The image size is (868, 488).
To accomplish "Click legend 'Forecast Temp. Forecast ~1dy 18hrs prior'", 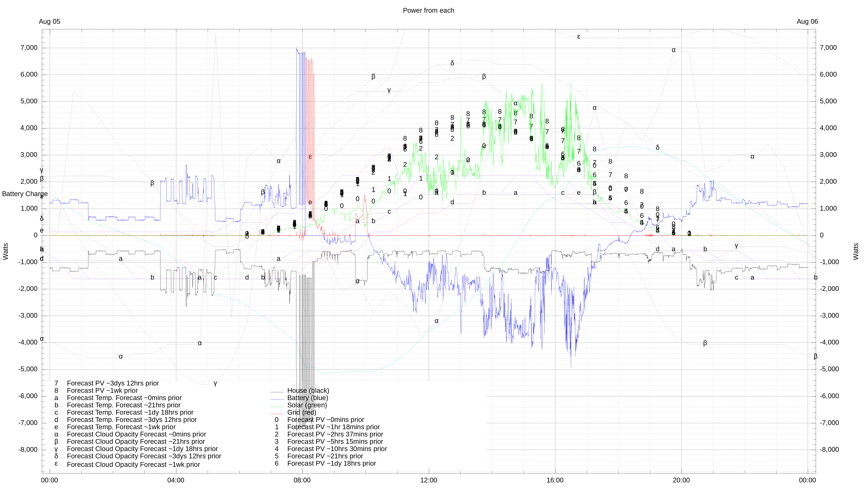I will click(x=130, y=412).
